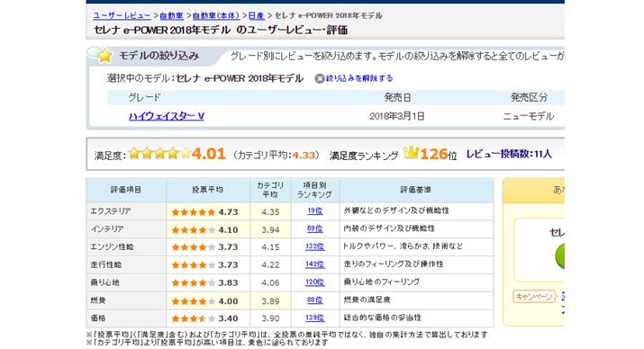Click the レビュー投稿数:11人 text

509,154
